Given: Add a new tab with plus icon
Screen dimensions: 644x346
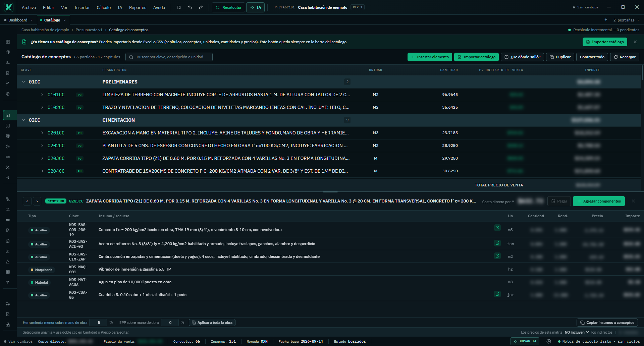Looking at the screenshot, I should [x=606, y=20].
